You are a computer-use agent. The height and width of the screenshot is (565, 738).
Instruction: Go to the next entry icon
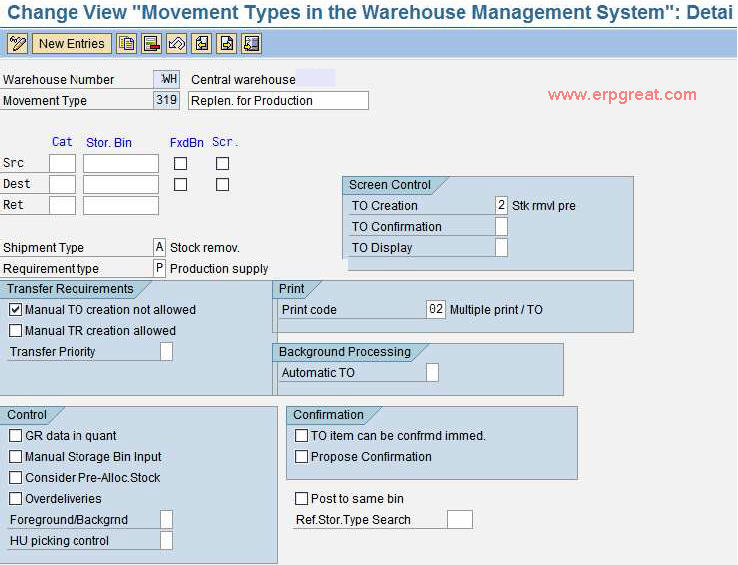(x=227, y=44)
